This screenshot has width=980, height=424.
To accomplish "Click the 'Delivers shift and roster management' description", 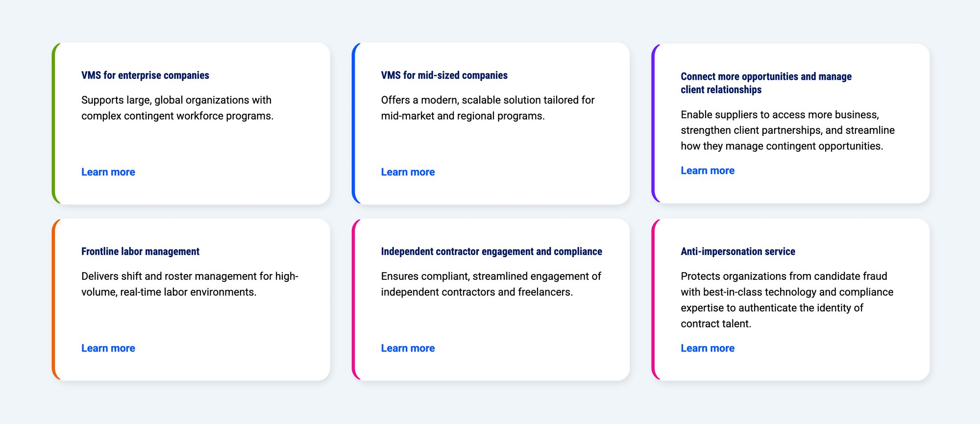I will coord(189,284).
